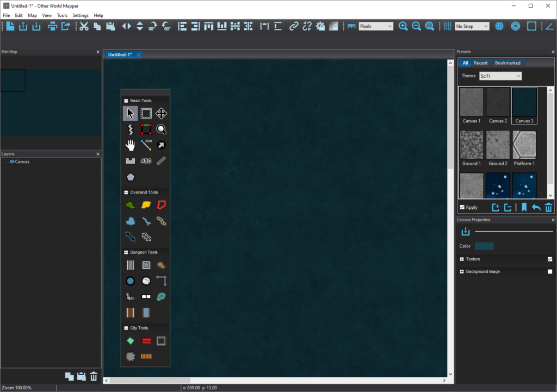Click the bookmark preset icon
This screenshot has width=557, height=392.
[x=524, y=207]
